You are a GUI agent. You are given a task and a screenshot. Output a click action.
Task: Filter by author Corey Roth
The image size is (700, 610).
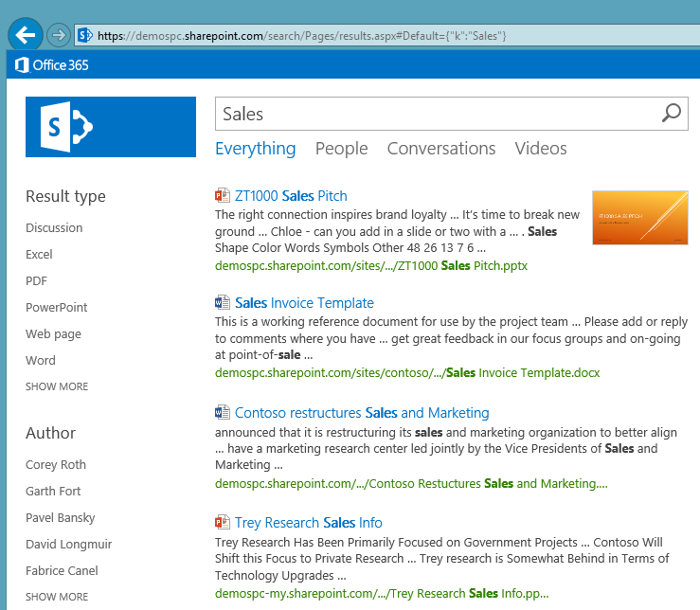[x=55, y=465]
